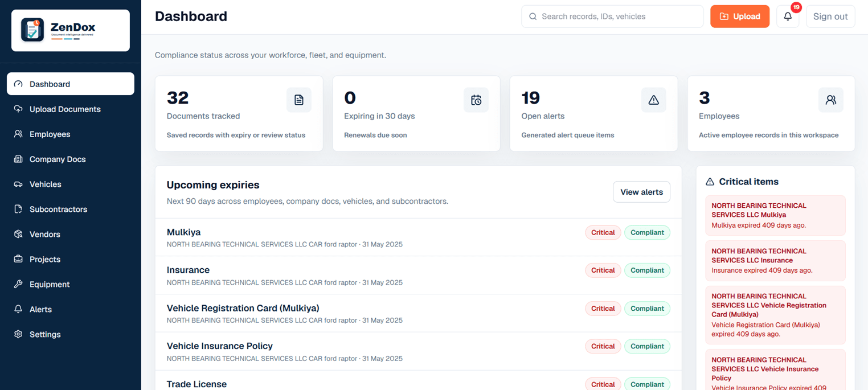Click the search magnifier icon
Screen dimensions: 868x390
[x=533, y=17]
